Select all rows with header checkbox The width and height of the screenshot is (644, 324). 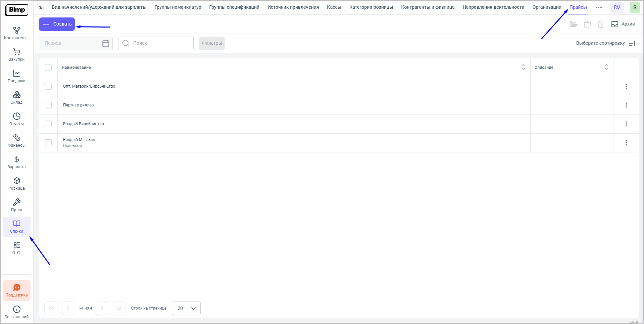tap(48, 67)
